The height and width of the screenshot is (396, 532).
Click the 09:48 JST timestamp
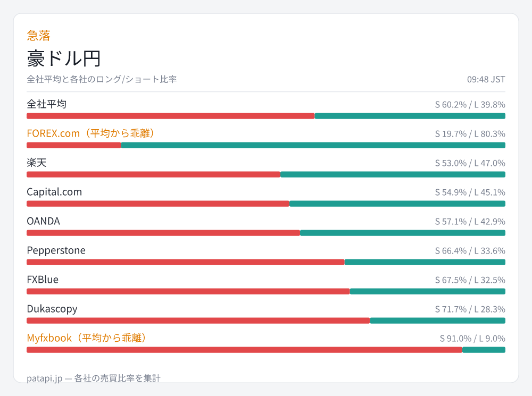486,79
